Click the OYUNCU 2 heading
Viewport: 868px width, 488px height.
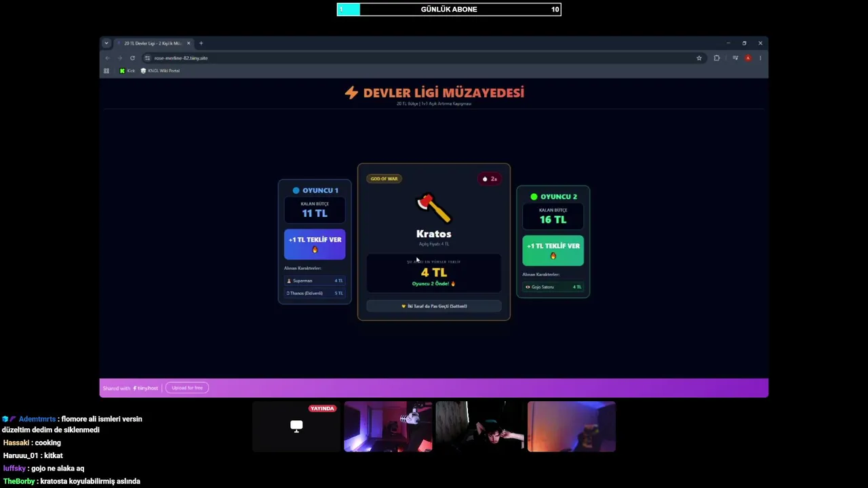559,197
